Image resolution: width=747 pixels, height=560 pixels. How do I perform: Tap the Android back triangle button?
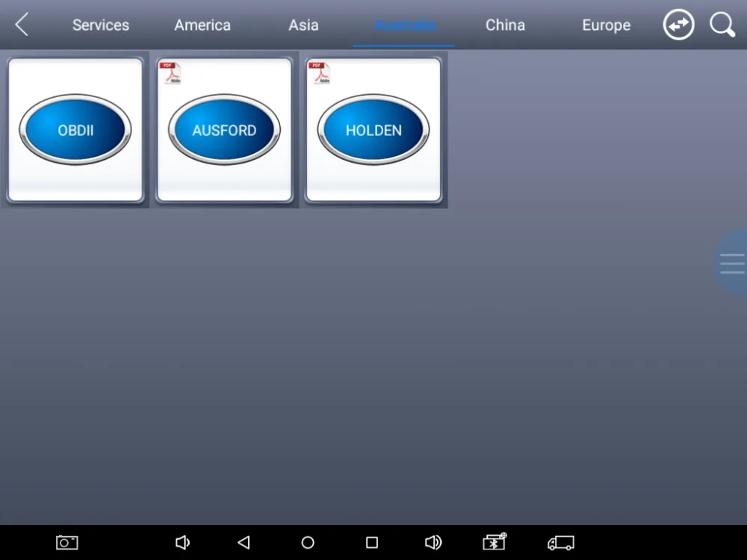244,542
